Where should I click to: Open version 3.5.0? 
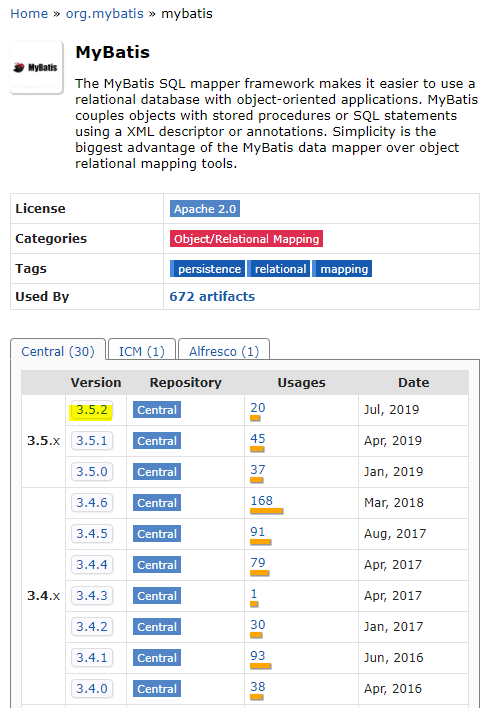[92, 472]
